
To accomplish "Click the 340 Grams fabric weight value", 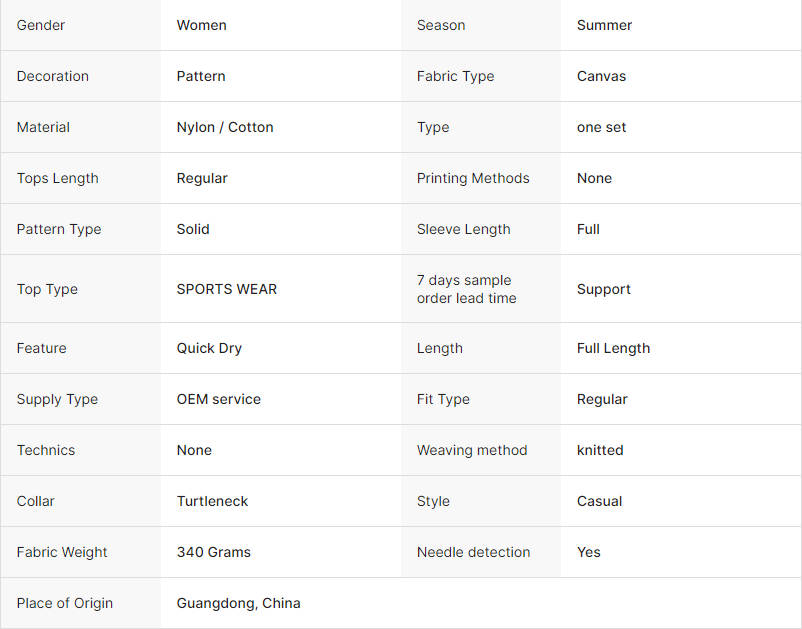I will pos(213,552).
